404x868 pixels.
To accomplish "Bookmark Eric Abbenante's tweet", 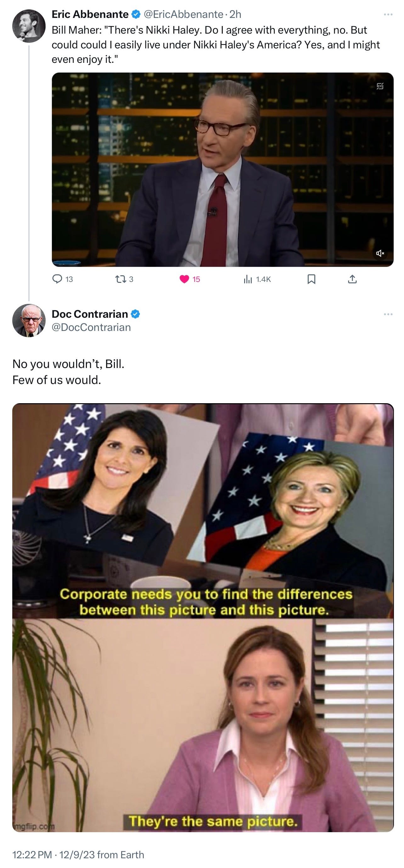I will coord(311,279).
